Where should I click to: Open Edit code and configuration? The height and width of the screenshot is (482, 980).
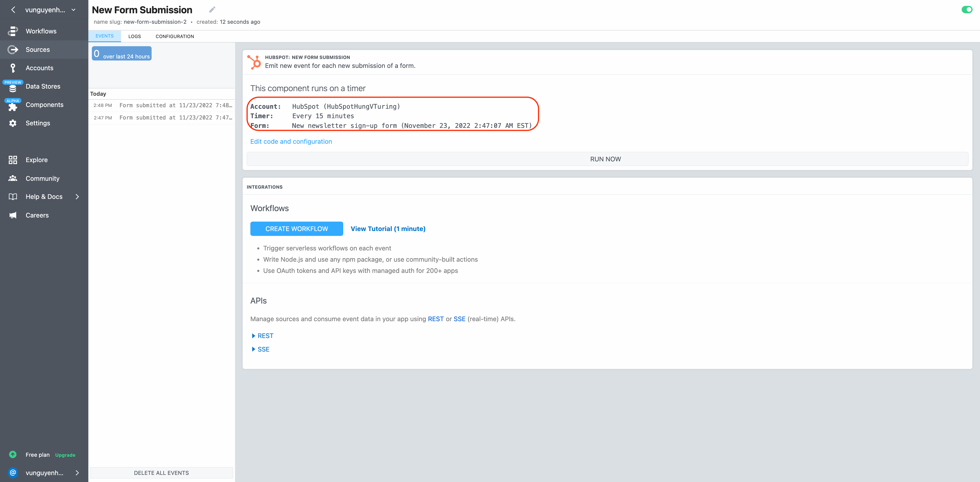(291, 141)
